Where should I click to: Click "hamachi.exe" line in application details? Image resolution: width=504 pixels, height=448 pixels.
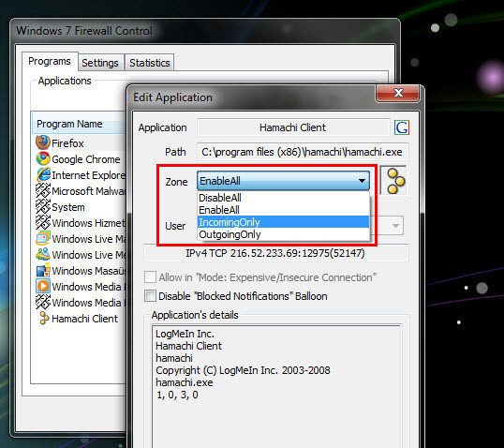185,382
